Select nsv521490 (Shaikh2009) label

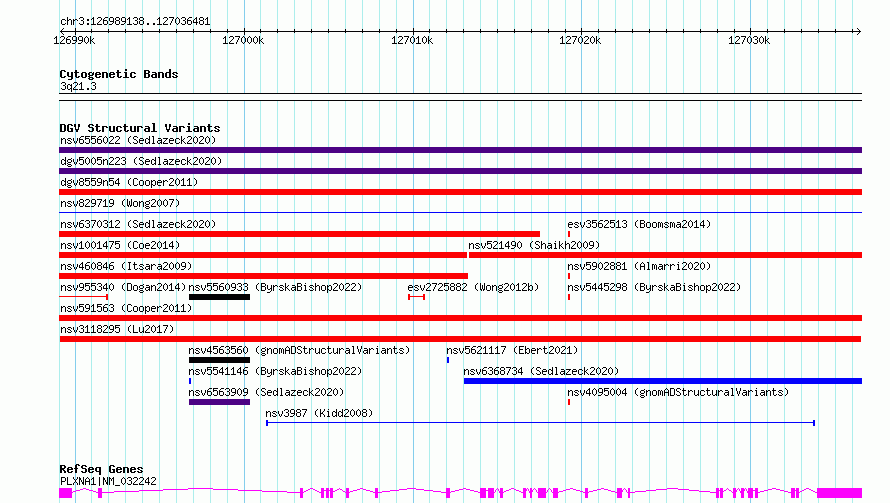(534, 245)
